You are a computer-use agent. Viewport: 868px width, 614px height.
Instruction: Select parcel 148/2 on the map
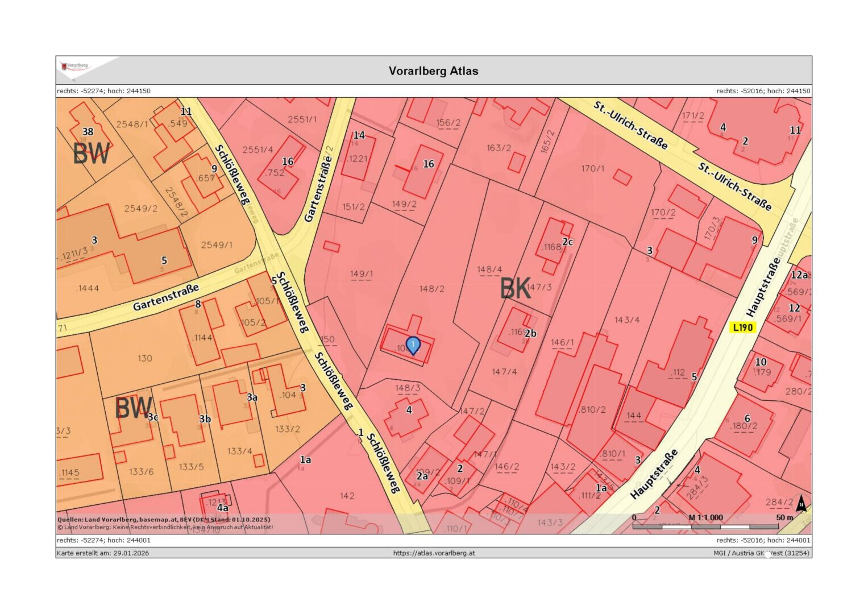coord(432,289)
